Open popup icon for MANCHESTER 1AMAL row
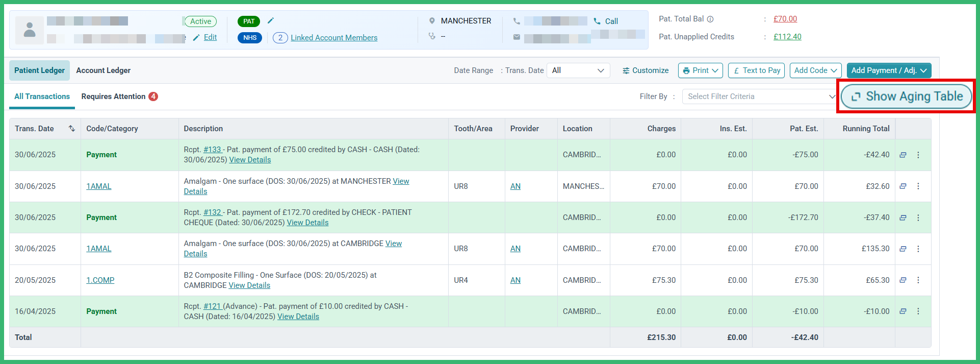The width and height of the screenshot is (980, 364). point(903,186)
